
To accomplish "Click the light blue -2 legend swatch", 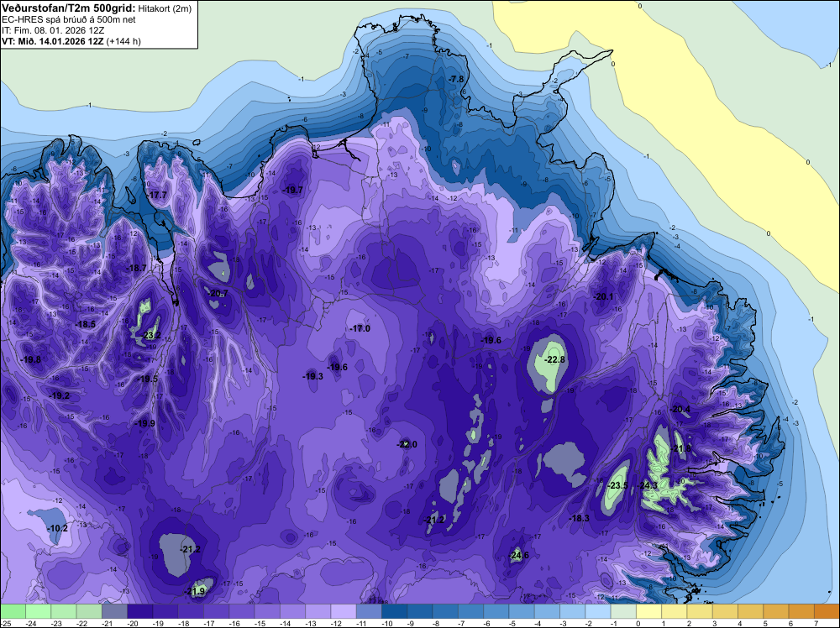I will point(598,611).
